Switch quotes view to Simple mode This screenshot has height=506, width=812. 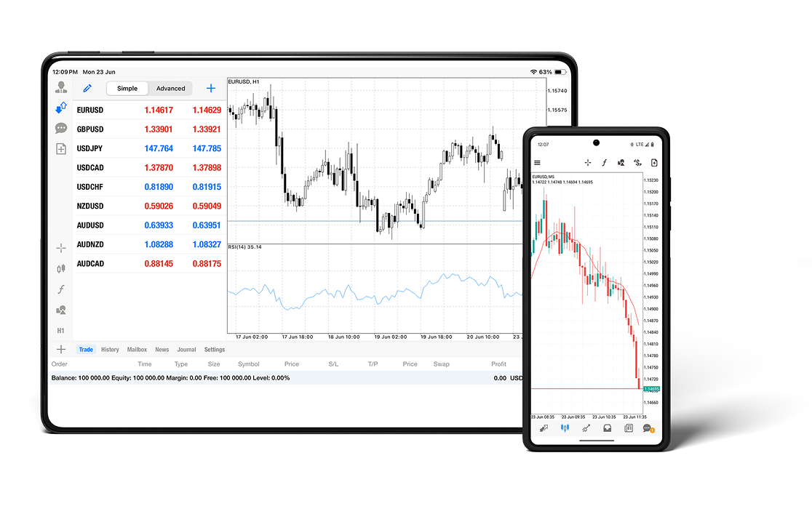127,89
